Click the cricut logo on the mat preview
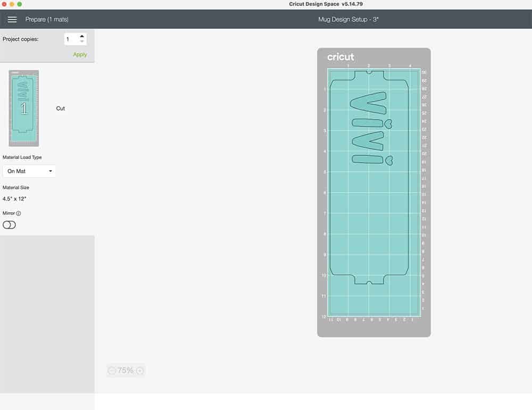 coord(340,57)
